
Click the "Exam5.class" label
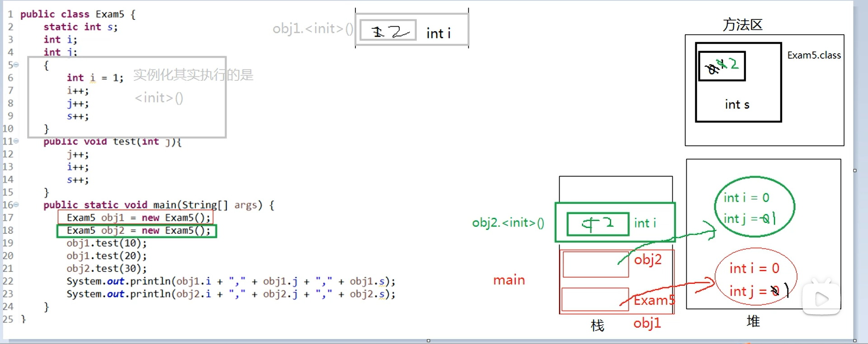[814, 55]
